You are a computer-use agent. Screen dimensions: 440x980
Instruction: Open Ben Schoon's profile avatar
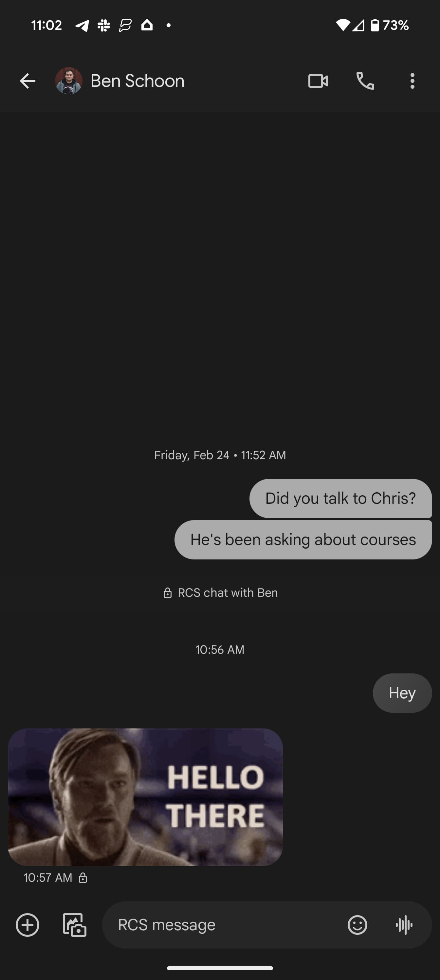click(68, 81)
